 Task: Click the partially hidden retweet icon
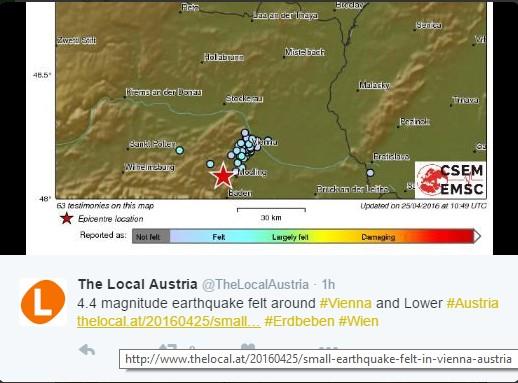[168, 347]
